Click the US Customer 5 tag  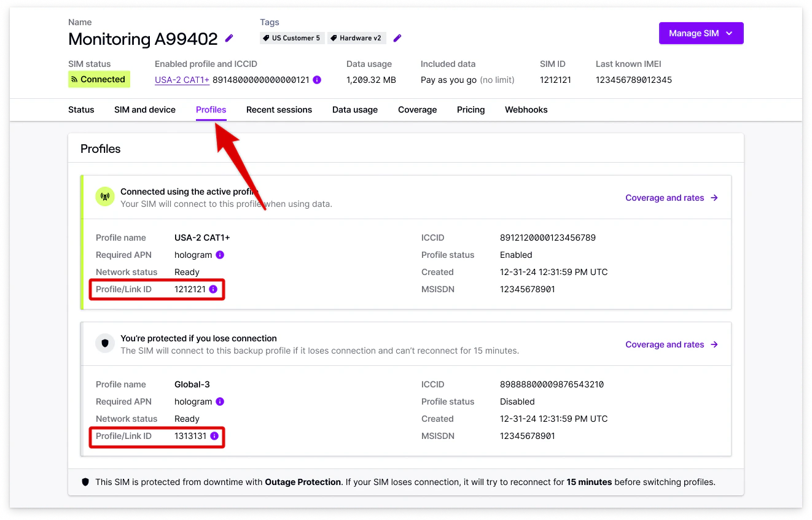click(x=292, y=37)
